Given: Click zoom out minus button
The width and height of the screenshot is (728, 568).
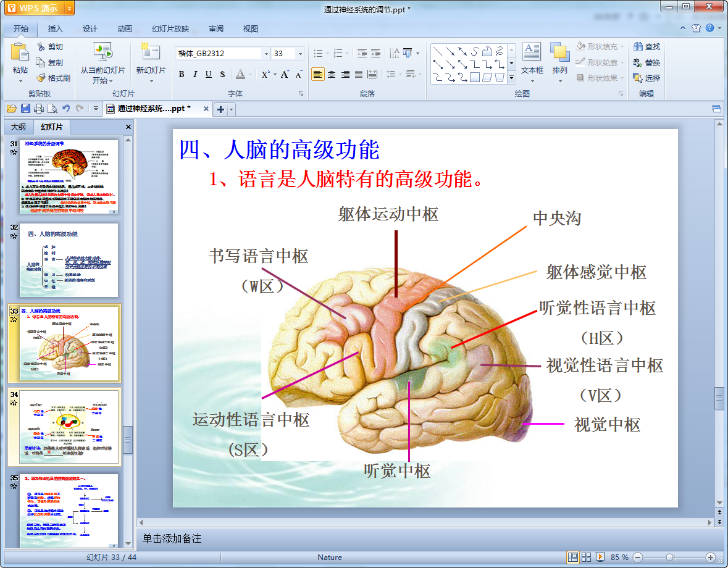Looking at the screenshot, I should point(638,558).
